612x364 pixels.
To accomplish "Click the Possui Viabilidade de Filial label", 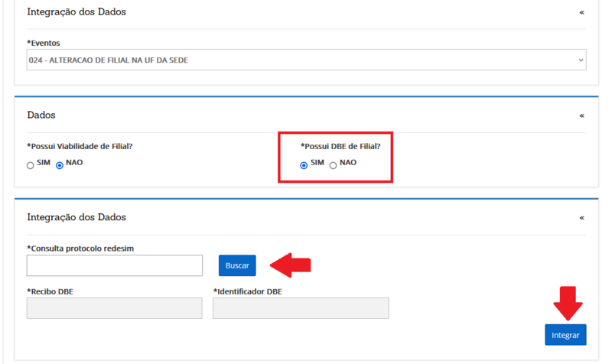I will pyautogui.click(x=80, y=146).
